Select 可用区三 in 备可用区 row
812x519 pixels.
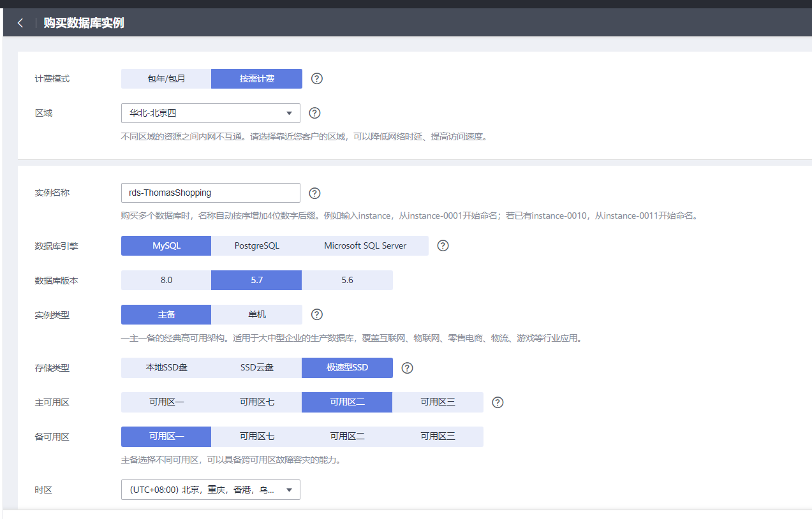pos(438,437)
